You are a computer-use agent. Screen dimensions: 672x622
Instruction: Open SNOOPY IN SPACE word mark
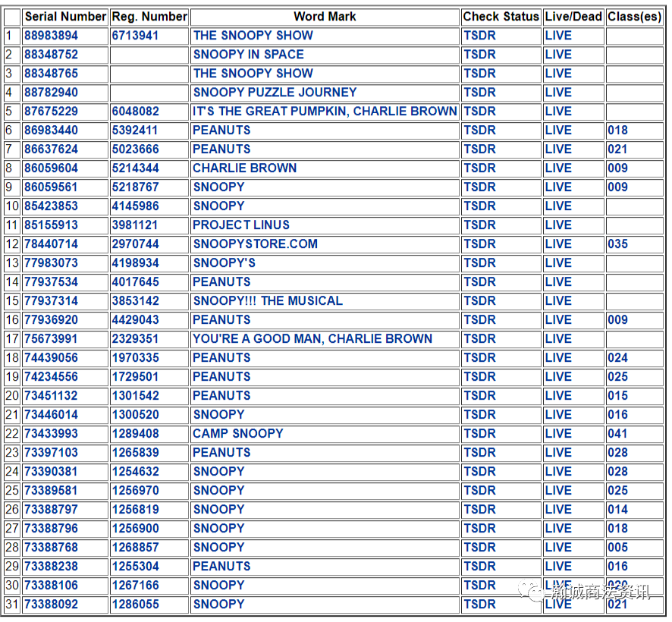[x=249, y=55]
